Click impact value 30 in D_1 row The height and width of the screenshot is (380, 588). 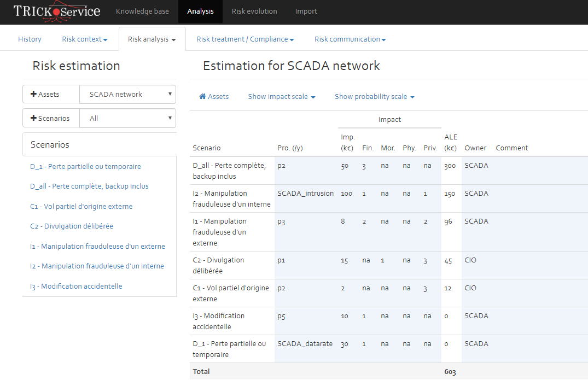point(344,344)
